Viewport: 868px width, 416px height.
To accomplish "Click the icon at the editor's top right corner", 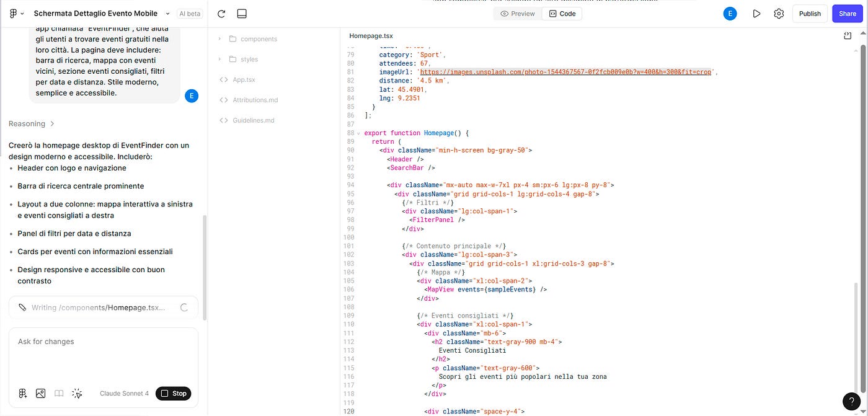I will [847, 36].
